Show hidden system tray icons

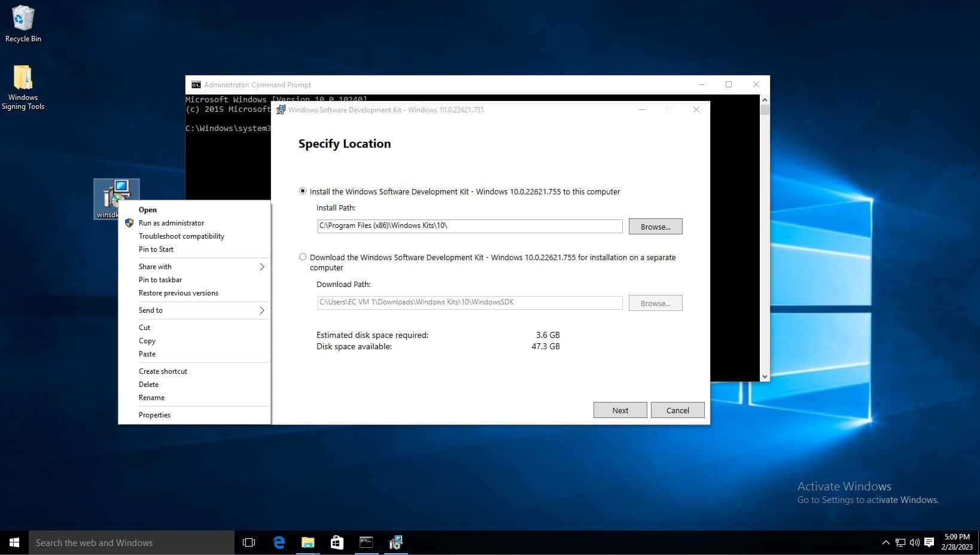click(885, 542)
